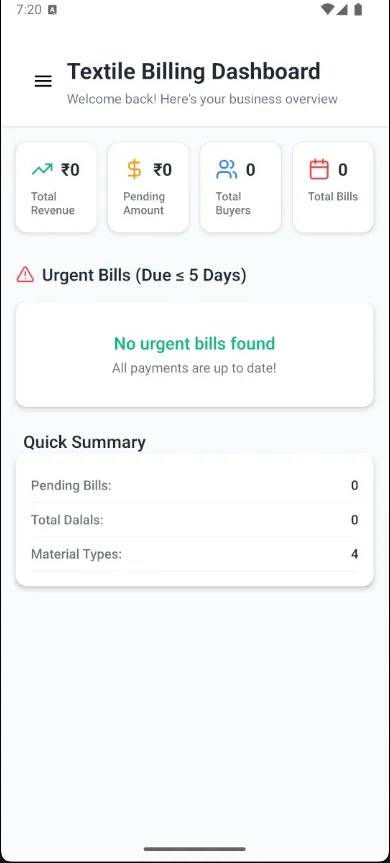
Task: Tap the Urgent Bills section heading
Action: [144, 275]
